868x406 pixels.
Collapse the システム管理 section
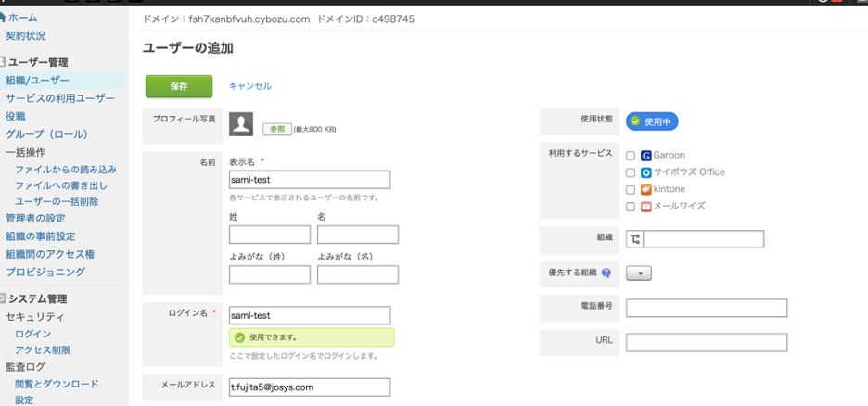4,298
